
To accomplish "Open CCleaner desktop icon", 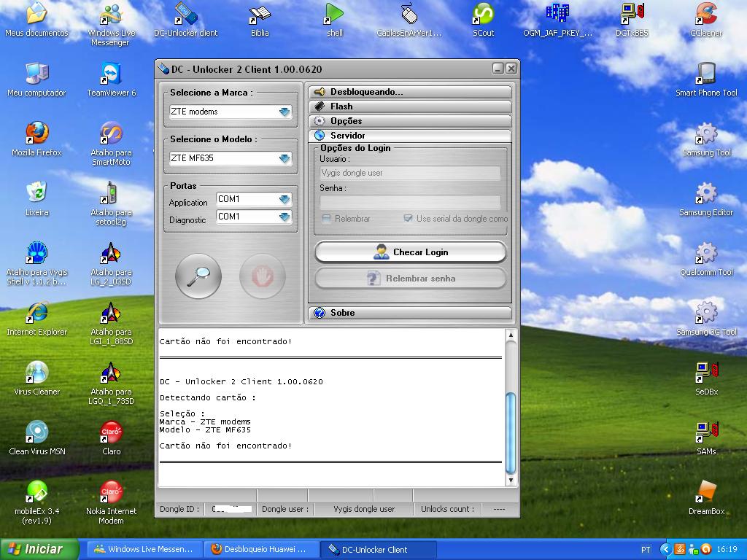I will pos(706,20).
